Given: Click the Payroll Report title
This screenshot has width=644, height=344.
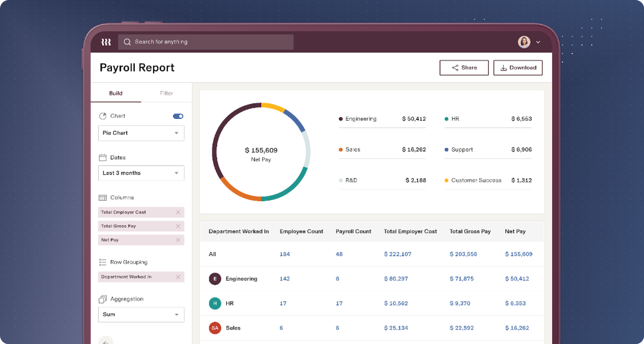Looking at the screenshot, I should tap(137, 67).
